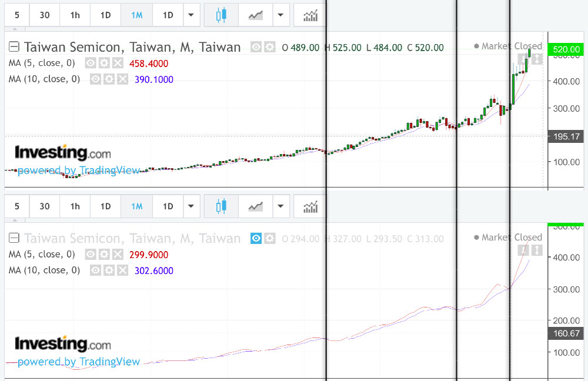Screen dimensions: 588x381
Task: Select the 1h timeframe in bottom toolbar
Action: (75, 206)
